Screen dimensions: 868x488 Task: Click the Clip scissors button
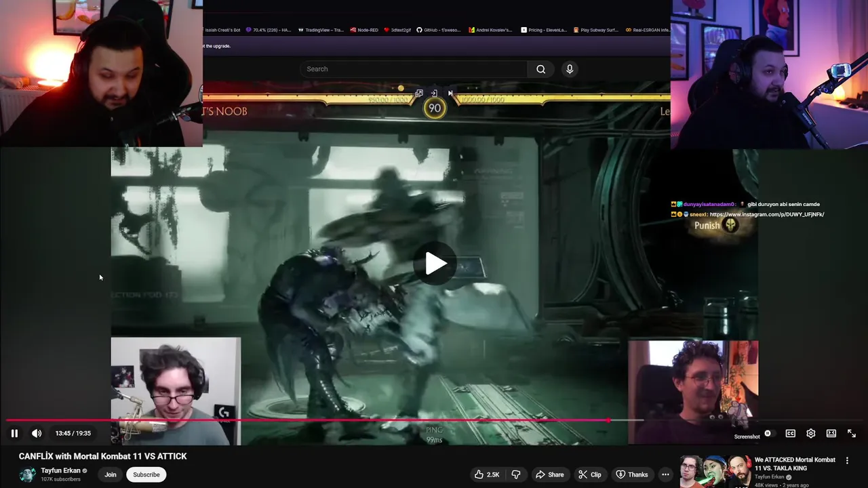589,474
